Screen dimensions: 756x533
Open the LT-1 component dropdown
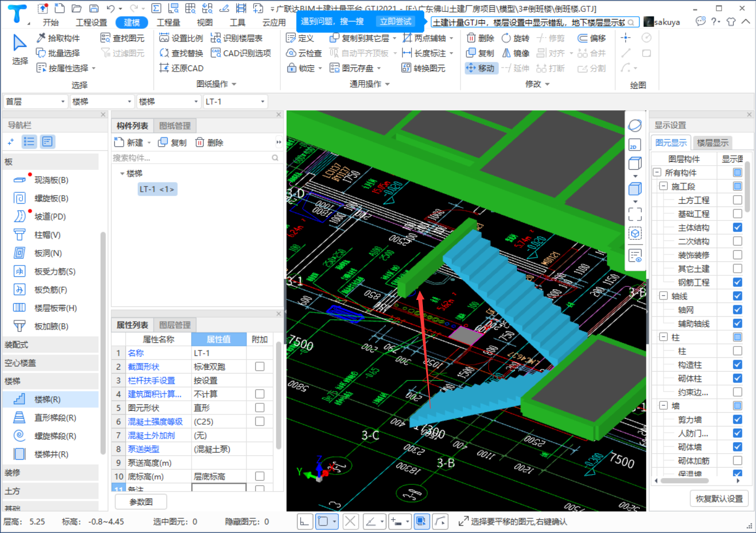coord(235,101)
